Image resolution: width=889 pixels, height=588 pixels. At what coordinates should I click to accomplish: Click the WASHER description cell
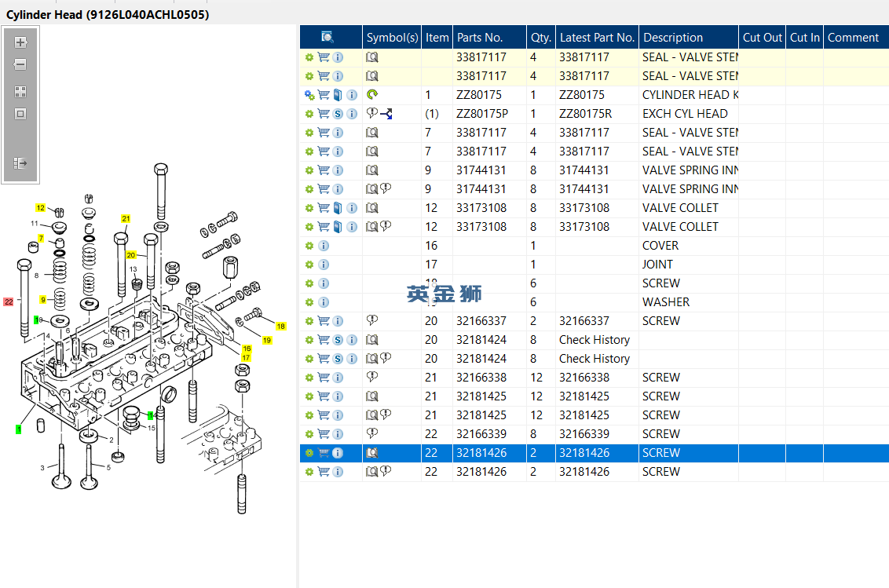(x=666, y=302)
